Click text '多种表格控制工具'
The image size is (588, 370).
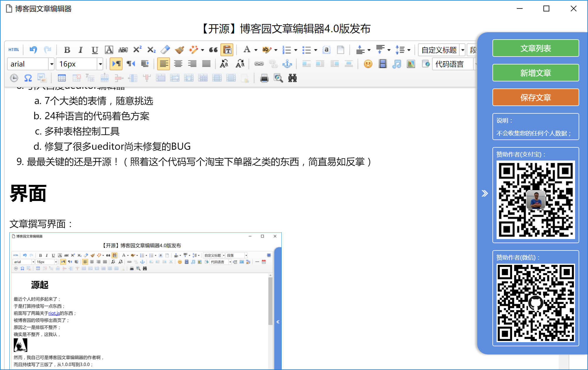[82, 131]
